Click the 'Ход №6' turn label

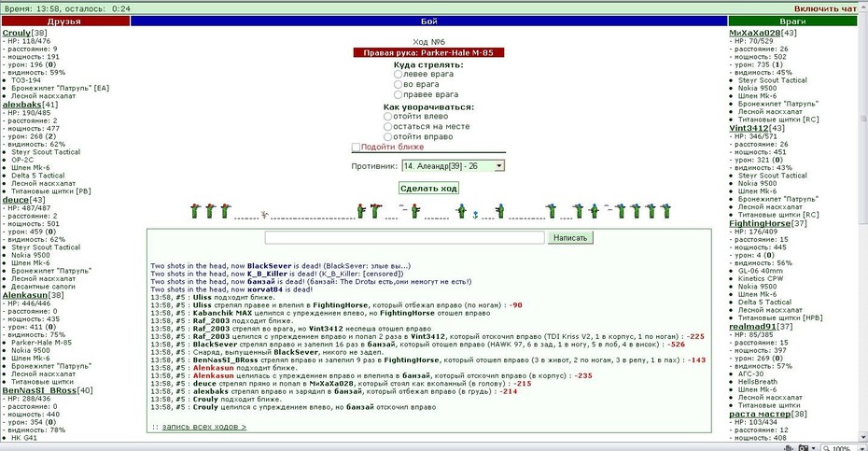coord(428,42)
